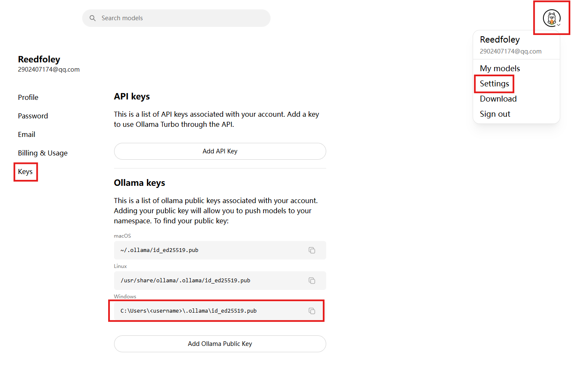Image resolution: width=588 pixels, height=383 pixels.
Task: Click the ~/.ollama/id_ed25519.pub path text
Action: (160, 250)
